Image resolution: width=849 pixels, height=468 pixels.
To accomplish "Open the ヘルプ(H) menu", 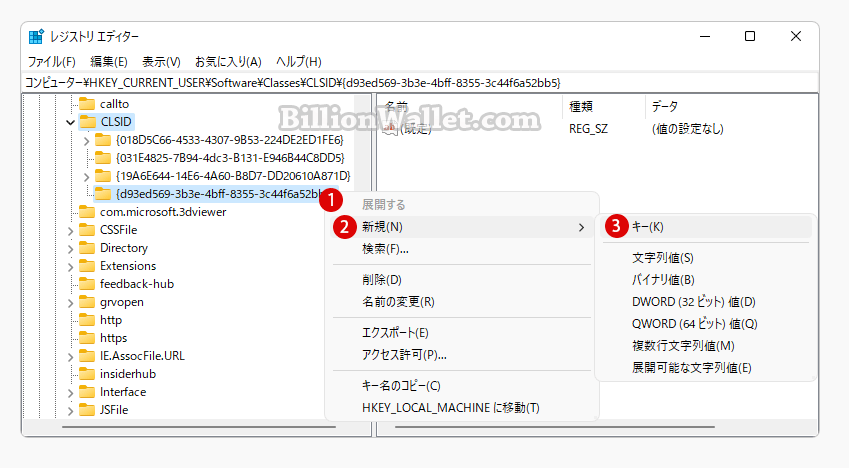I will tap(298, 62).
